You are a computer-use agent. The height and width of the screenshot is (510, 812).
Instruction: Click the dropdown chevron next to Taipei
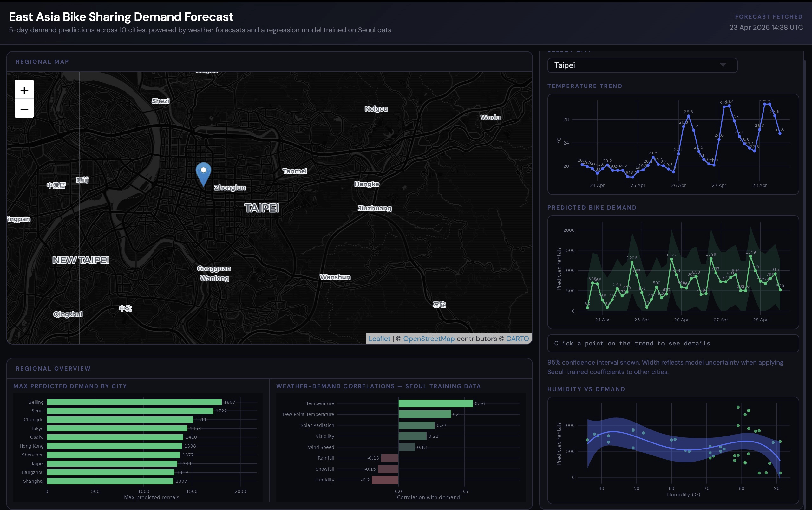(724, 65)
